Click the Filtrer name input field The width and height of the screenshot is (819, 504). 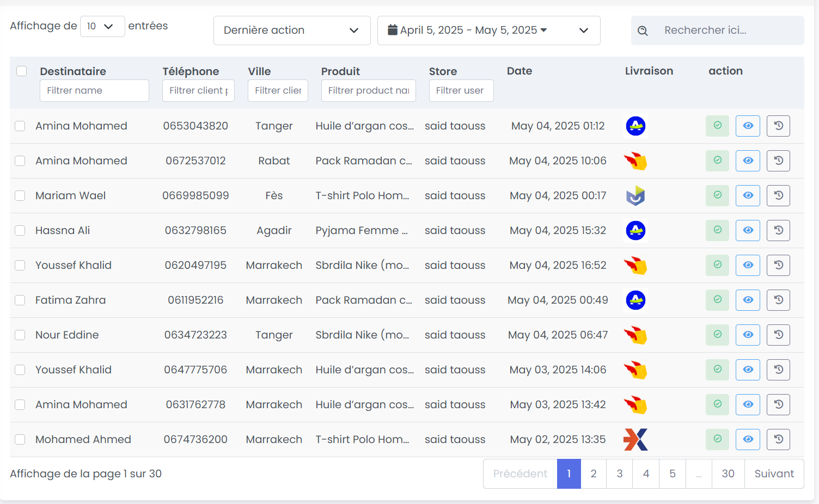pyautogui.click(x=94, y=90)
